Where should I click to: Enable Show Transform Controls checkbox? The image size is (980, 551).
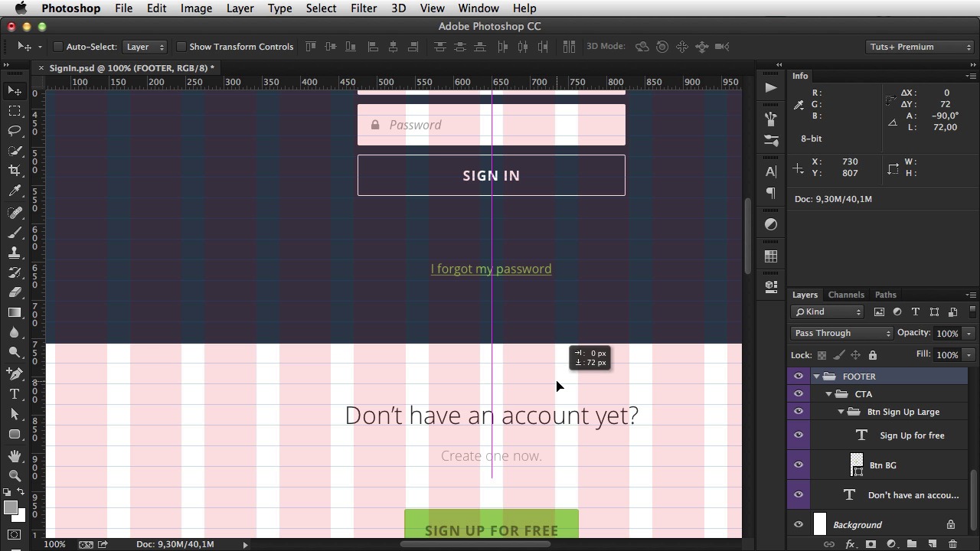pos(181,47)
